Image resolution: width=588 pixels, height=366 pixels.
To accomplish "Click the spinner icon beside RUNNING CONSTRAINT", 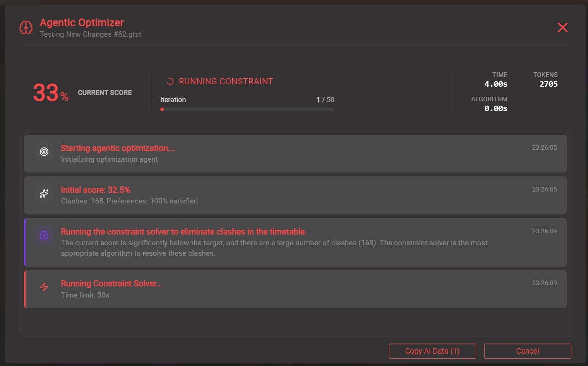I will [170, 82].
